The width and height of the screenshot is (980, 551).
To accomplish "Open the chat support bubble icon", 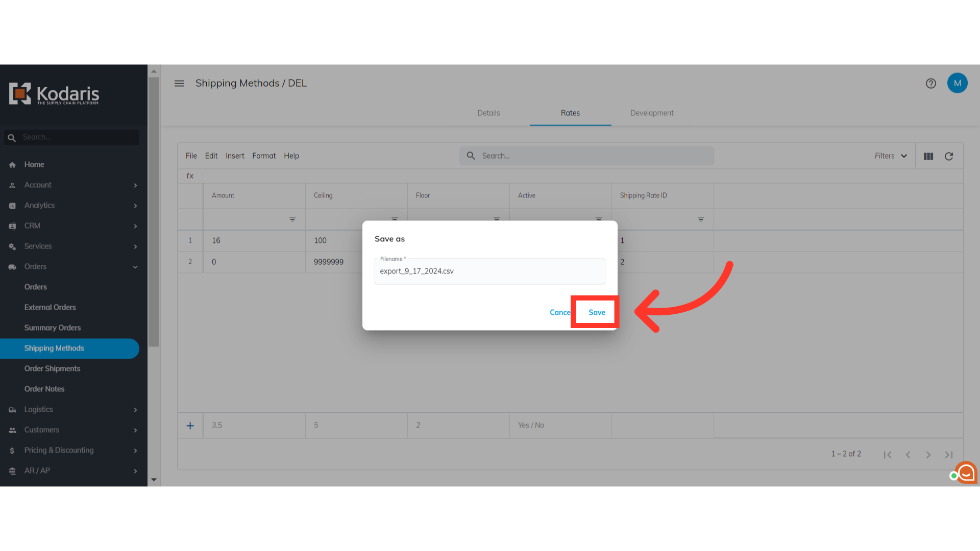I will (966, 473).
